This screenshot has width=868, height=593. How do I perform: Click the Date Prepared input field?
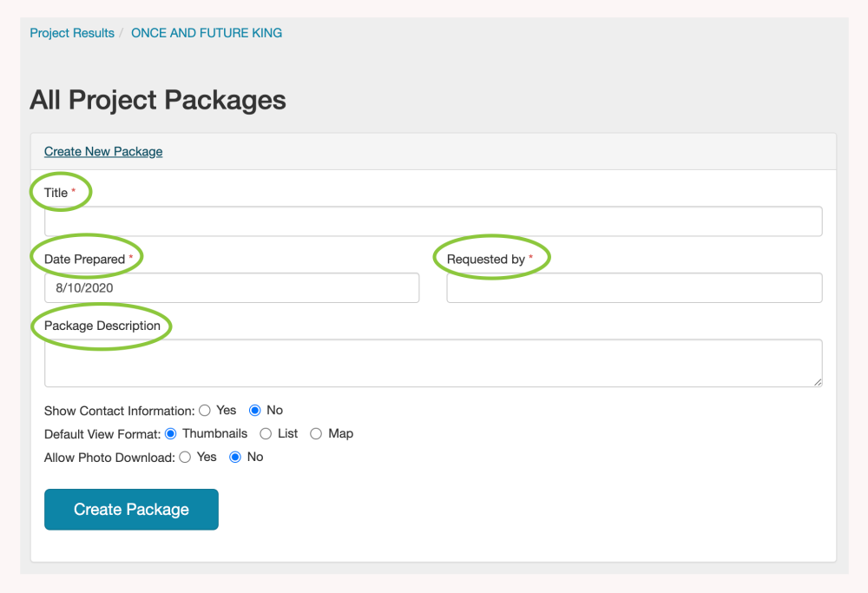pyautogui.click(x=232, y=287)
